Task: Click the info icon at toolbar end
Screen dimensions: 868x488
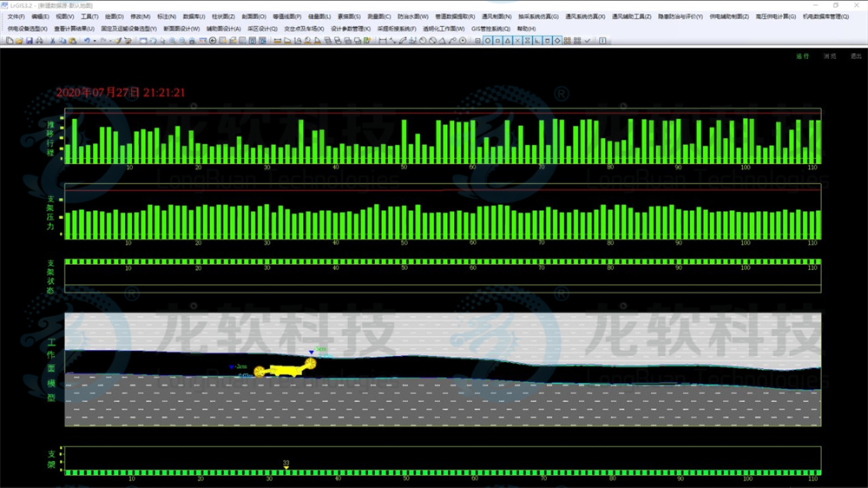Action: click(x=602, y=41)
